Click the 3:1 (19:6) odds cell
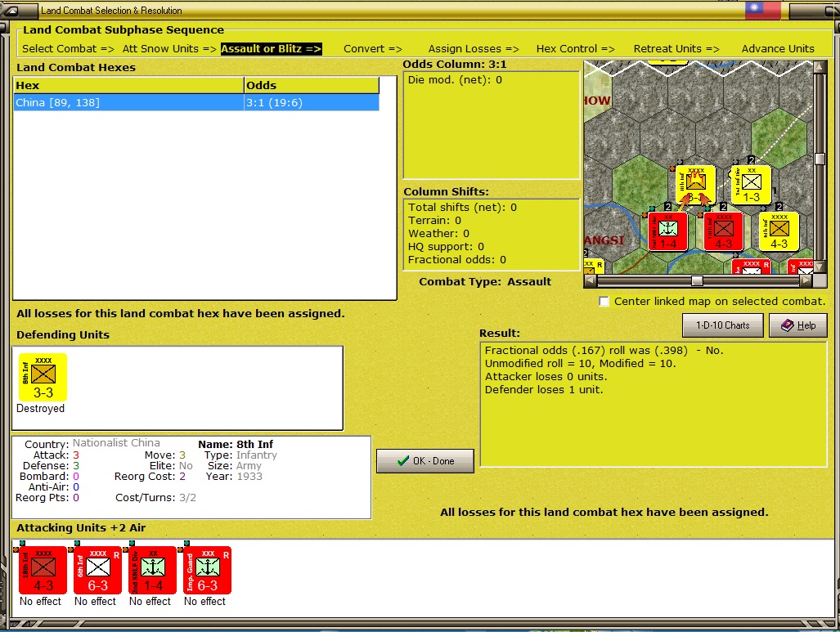Screen dimensions: 840x632 [312, 102]
